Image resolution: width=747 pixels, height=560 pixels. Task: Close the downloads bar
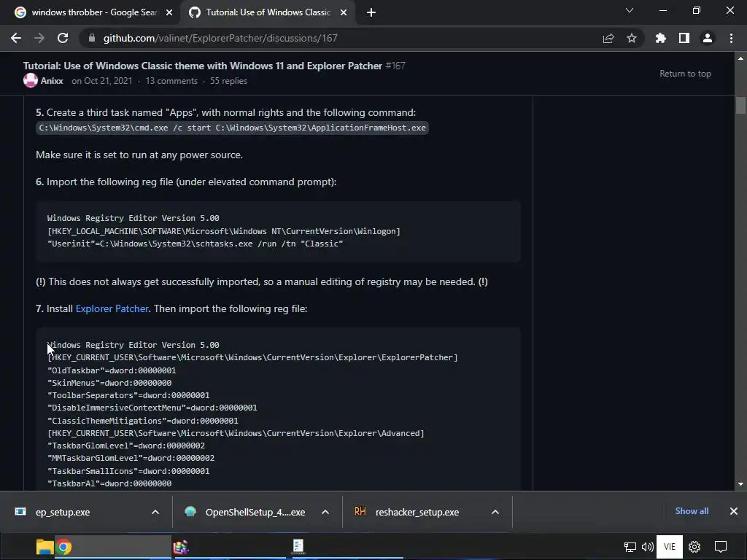(734, 511)
